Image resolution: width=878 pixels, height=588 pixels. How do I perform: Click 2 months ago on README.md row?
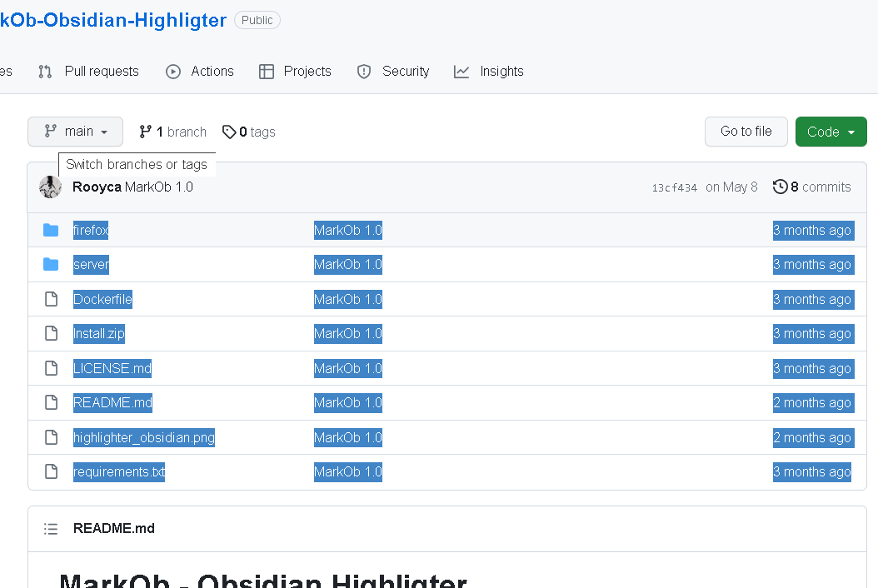point(812,402)
